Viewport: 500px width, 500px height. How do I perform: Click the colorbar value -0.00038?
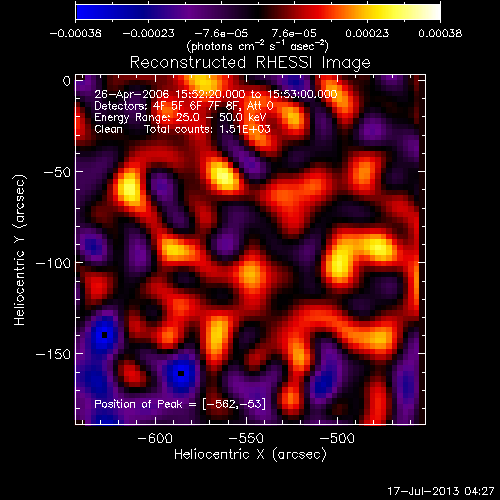(x=76, y=33)
